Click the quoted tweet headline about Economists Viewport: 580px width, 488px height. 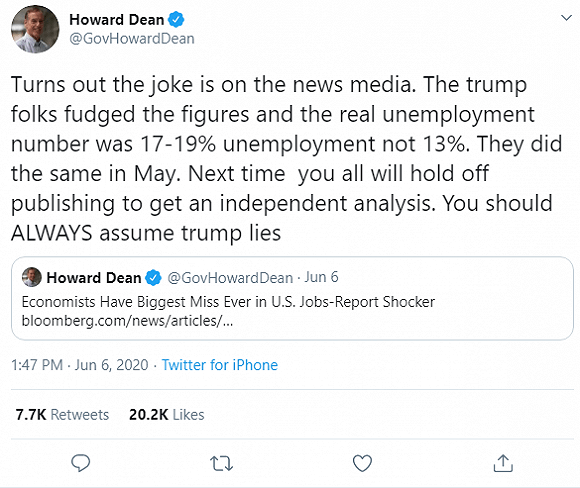(228, 302)
